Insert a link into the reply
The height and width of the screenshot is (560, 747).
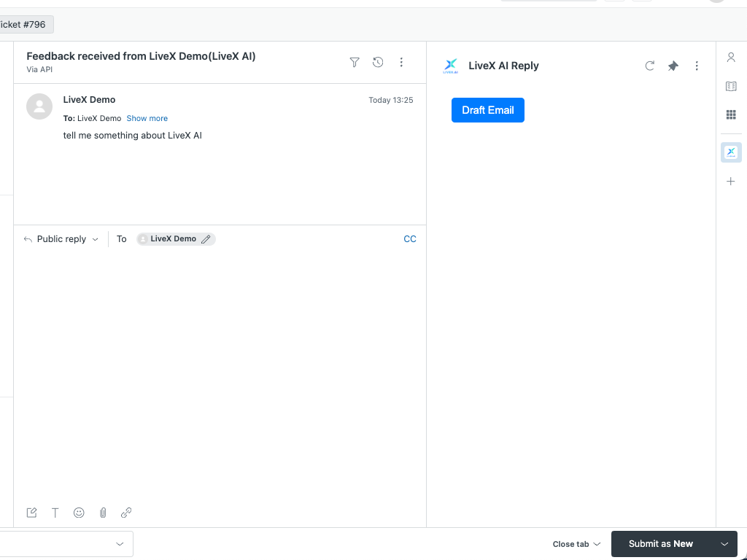pos(126,513)
